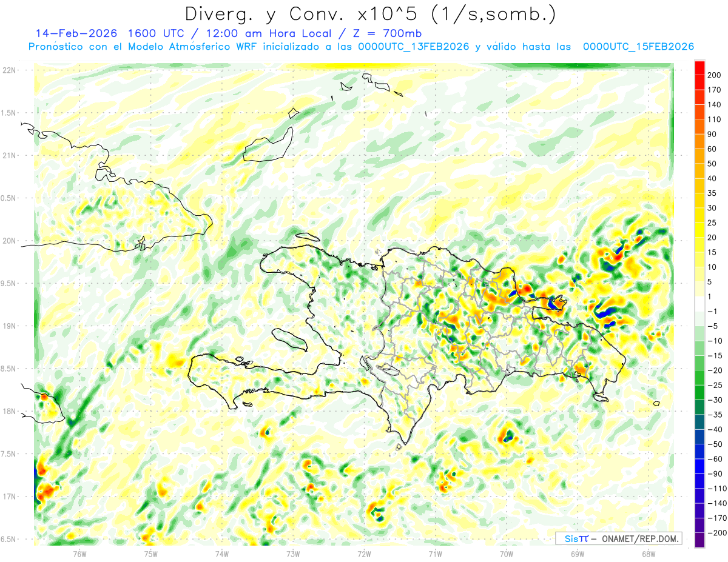Click the '74W' longitude label
This screenshot has width=728, height=562.
click(222, 553)
